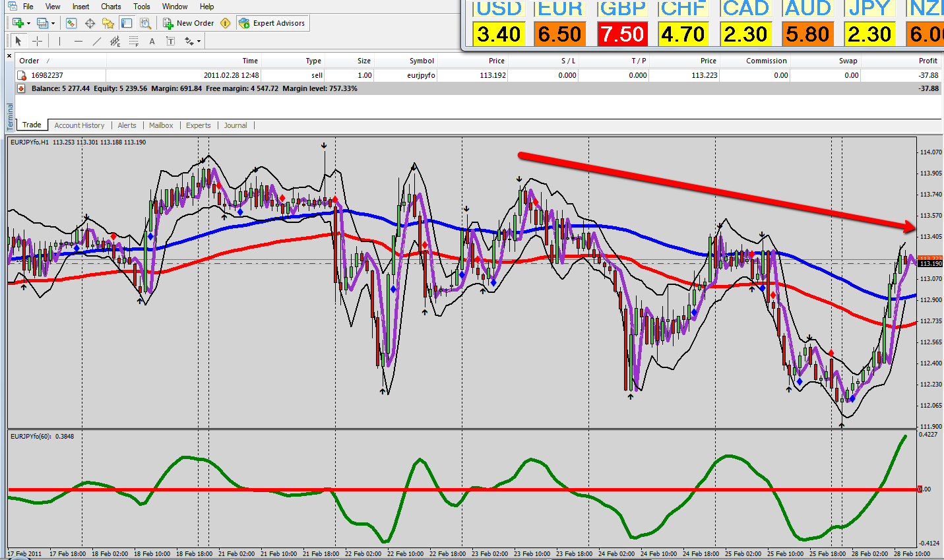
Task: Click the red arrow icon beside Balance
Action: (21, 88)
